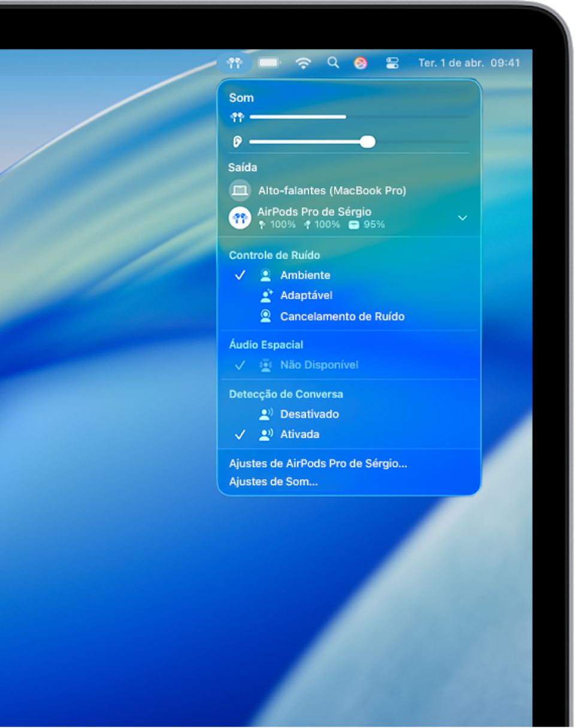Click left AirPod 100% battery indicator

(277, 225)
